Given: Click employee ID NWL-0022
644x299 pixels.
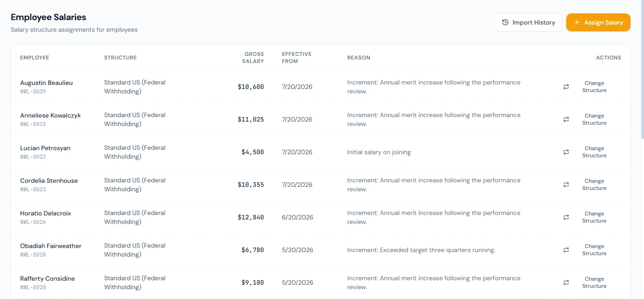Looking at the screenshot, I should (33, 157).
